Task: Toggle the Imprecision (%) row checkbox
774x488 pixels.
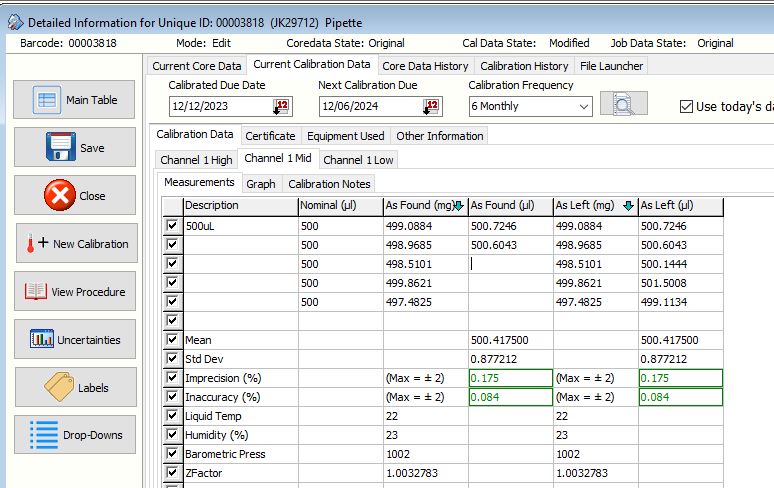Action: pos(173,378)
